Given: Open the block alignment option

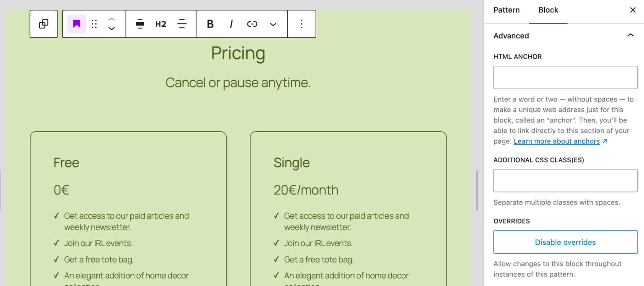Looking at the screenshot, I should pos(140,24).
